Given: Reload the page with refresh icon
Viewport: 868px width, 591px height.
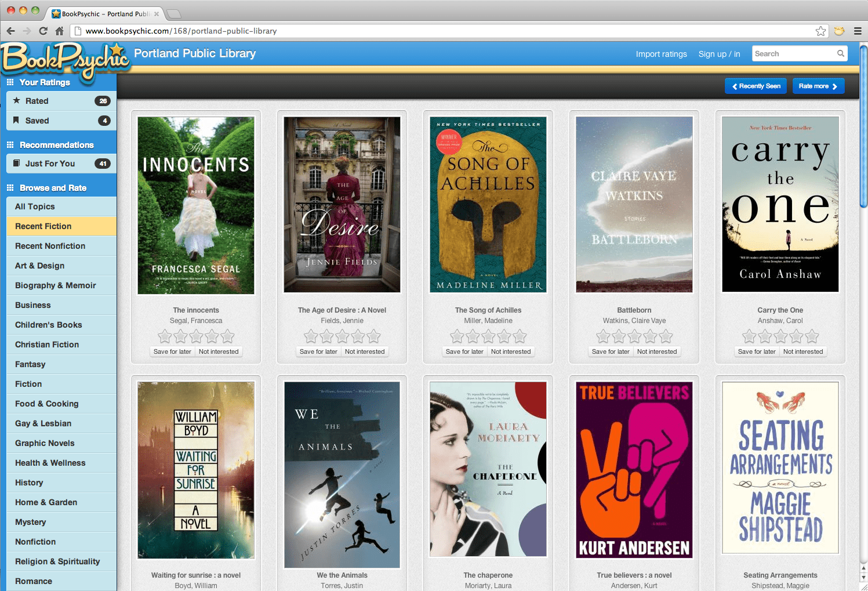Looking at the screenshot, I should pos(43,31).
